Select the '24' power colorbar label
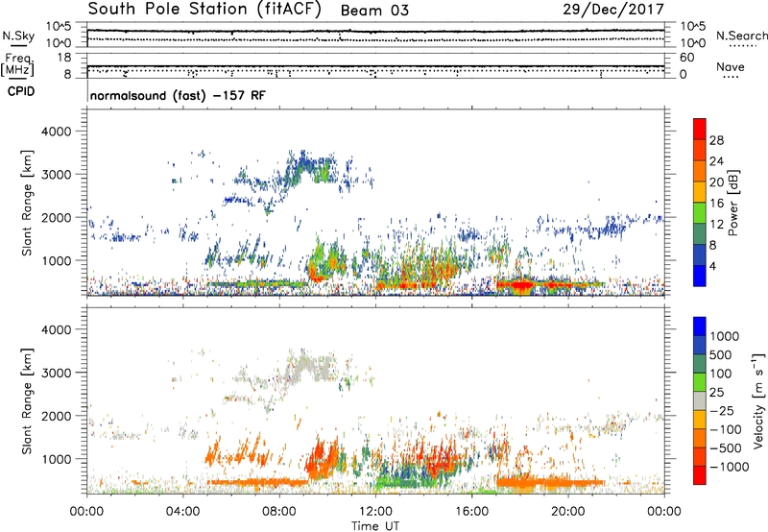This screenshot has width=768, height=532. point(716,161)
